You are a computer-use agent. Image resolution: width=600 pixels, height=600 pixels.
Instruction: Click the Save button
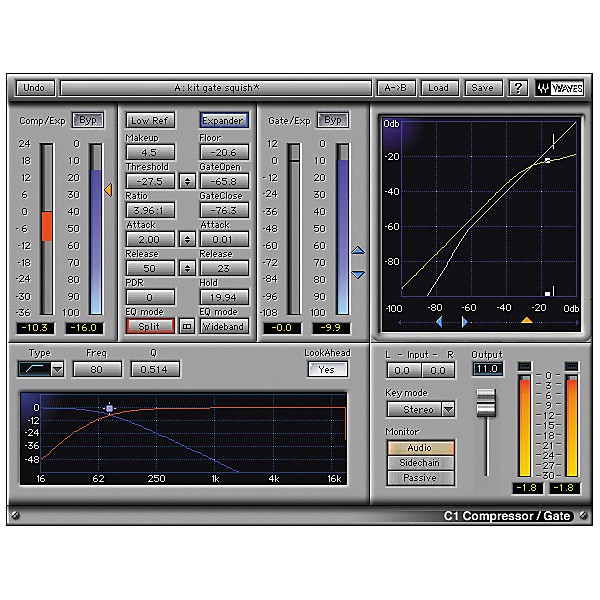[x=483, y=88]
